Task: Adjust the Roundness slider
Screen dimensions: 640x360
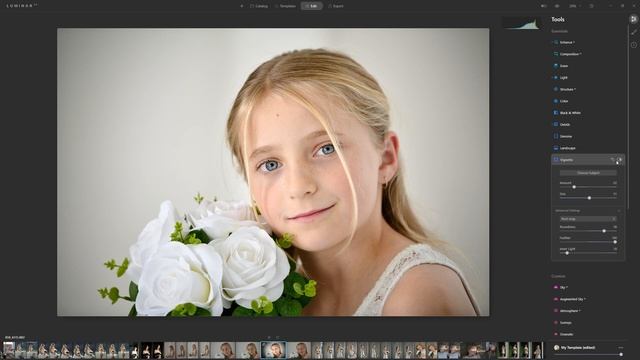Action: [588, 231]
